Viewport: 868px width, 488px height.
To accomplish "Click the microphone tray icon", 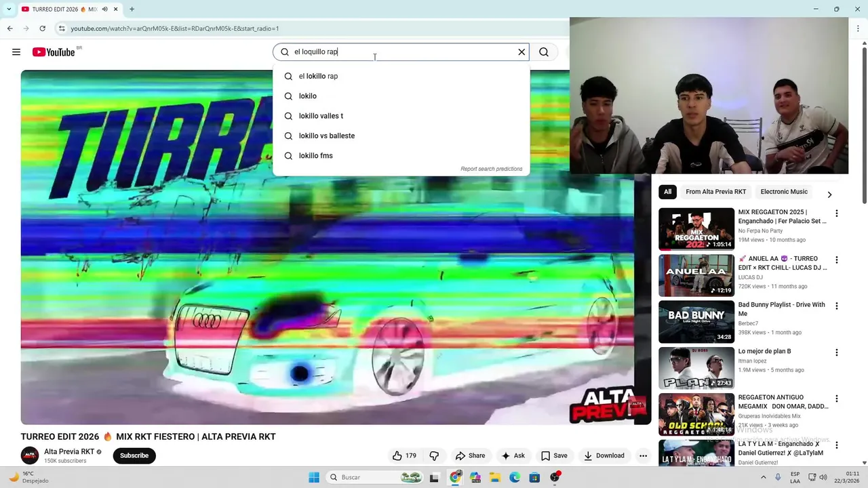I will coord(778,477).
